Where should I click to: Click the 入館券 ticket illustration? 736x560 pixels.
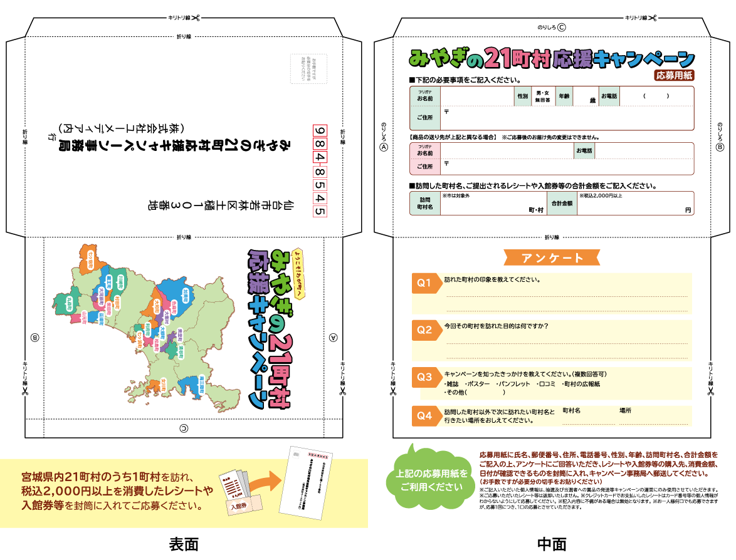[x=244, y=505]
